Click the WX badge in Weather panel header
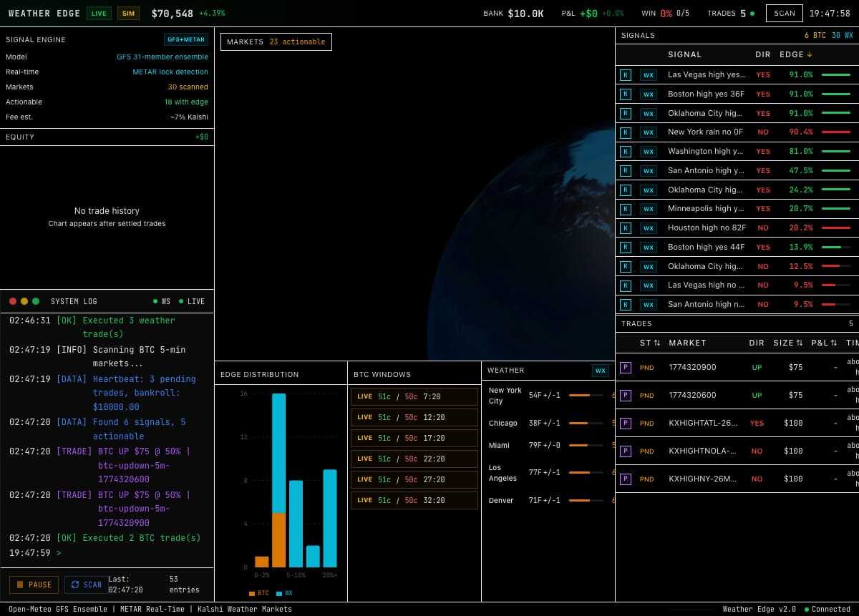Screen dimensions: 859x616 pyautogui.click(x=600, y=371)
